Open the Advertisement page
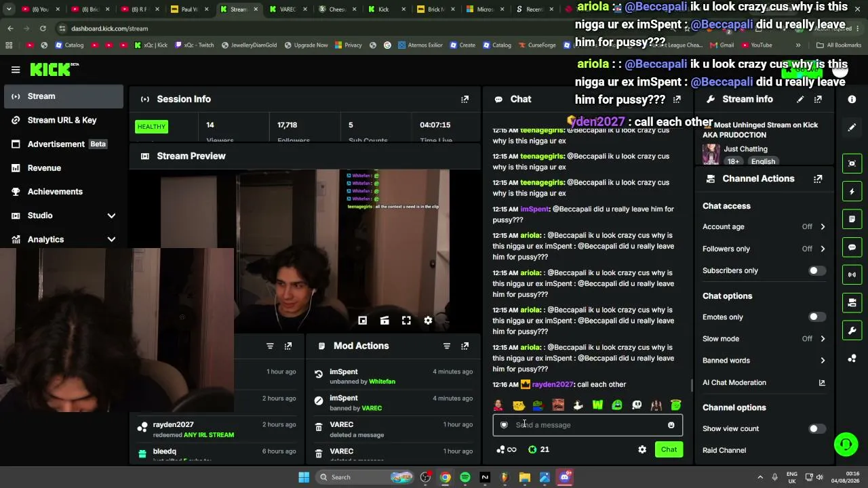Viewport: 868px width, 488px height. pos(63,144)
